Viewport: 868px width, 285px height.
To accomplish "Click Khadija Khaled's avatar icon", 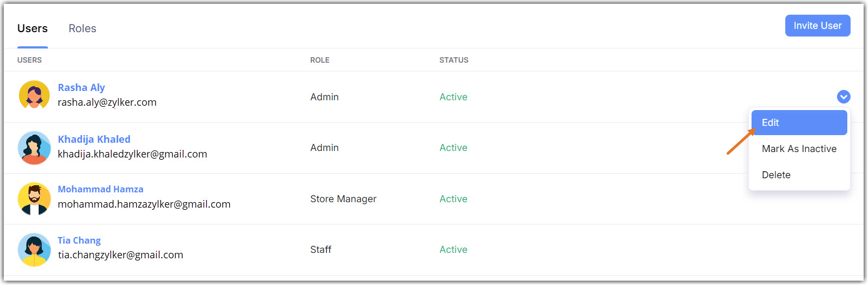I will click(34, 147).
